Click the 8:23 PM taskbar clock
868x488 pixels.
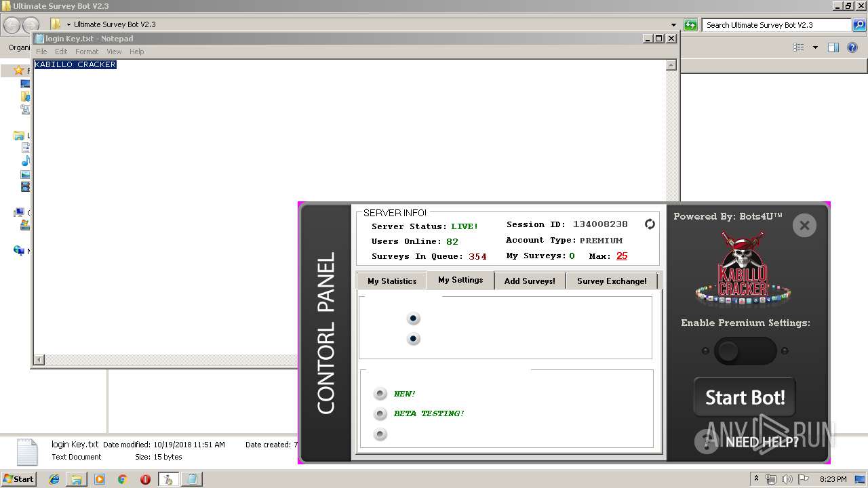(x=833, y=479)
